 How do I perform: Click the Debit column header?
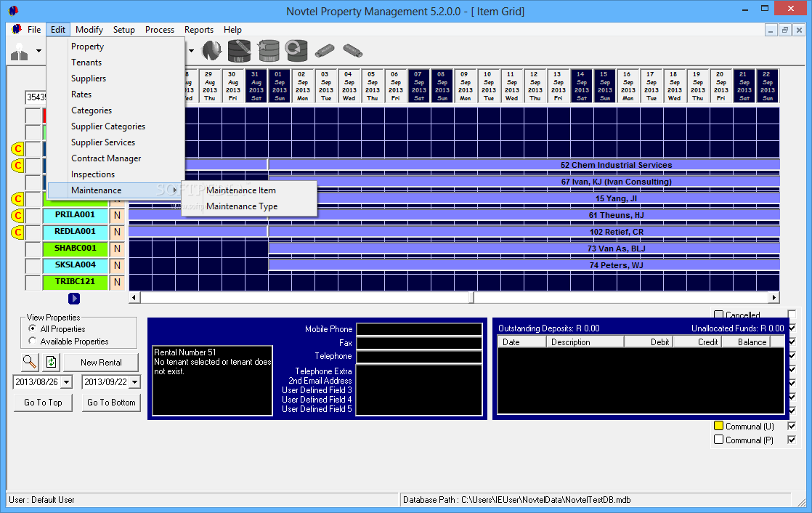click(x=649, y=342)
